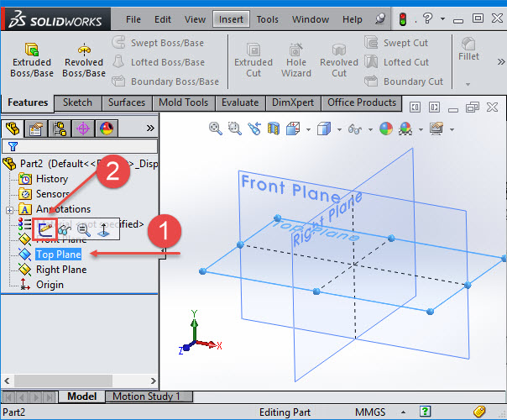This screenshot has height=420, width=507.
Task: Switch to Surfaces tab
Action: (127, 102)
